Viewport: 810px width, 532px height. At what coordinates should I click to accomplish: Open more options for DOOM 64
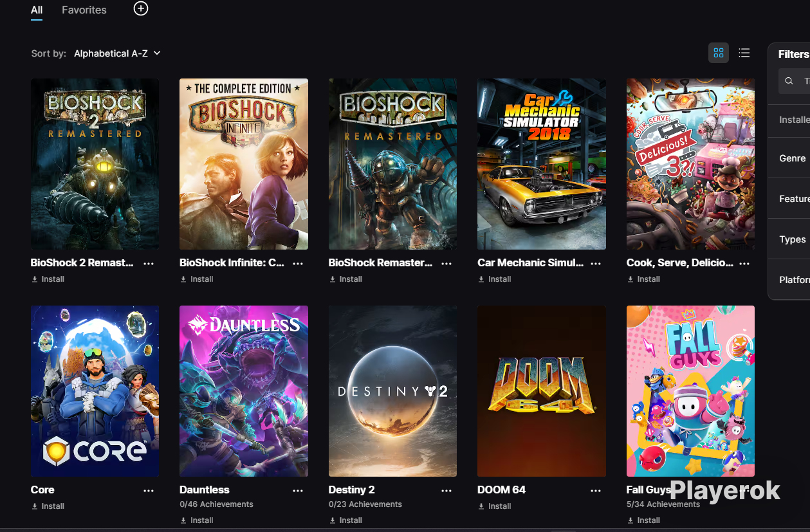[x=596, y=491]
